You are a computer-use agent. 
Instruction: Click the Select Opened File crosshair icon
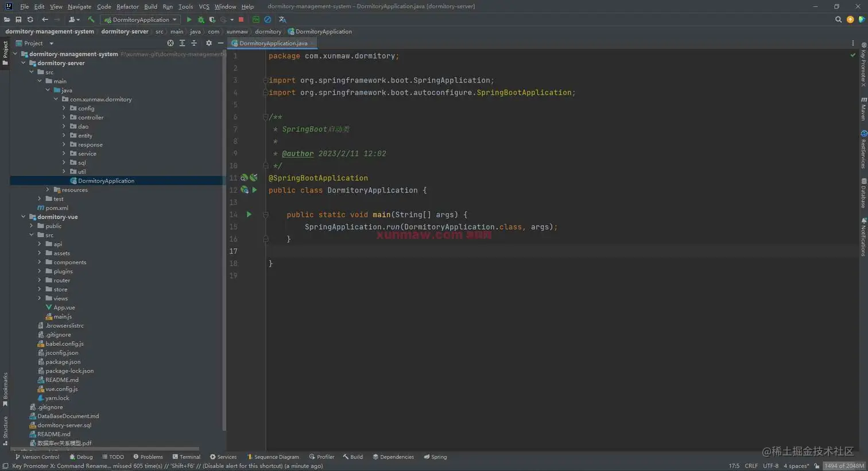click(170, 43)
